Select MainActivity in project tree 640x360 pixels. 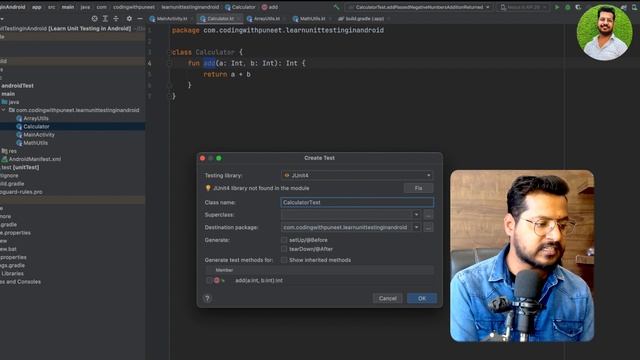[x=39, y=135]
